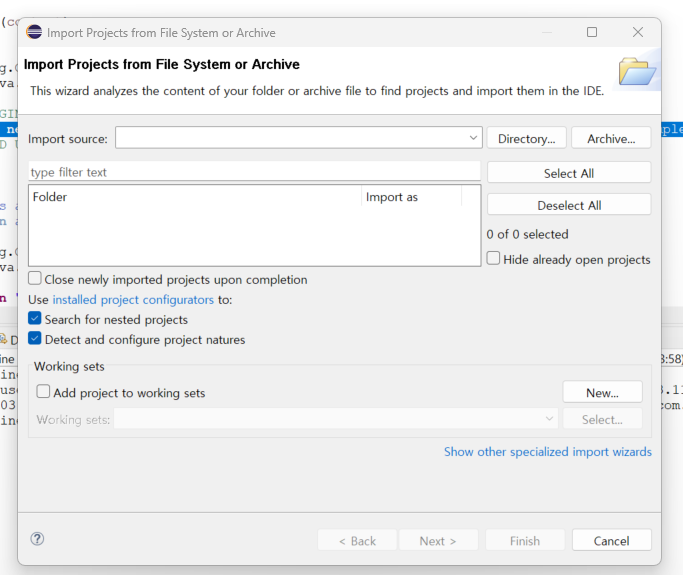Enable Close newly imported projects upon completion
The width and height of the screenshot is (683, 575).
pyautogui.click(x=35, y=280)
